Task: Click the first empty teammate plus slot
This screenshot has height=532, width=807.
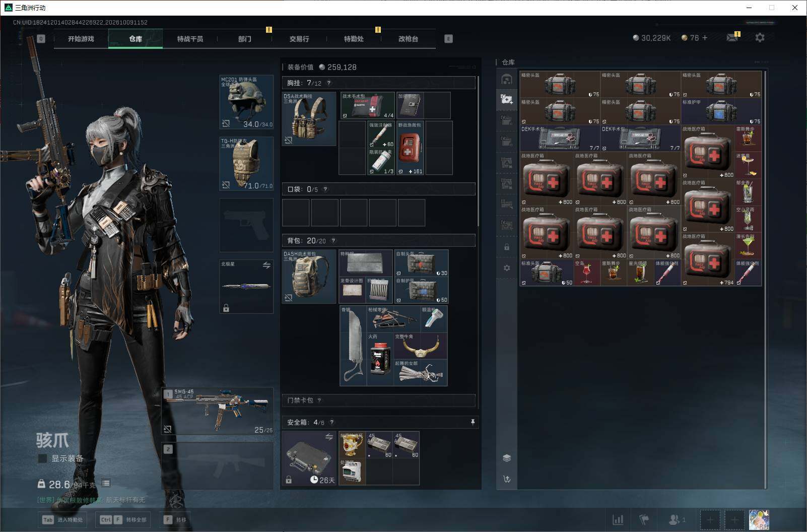Action: click(x=710, y=519)
